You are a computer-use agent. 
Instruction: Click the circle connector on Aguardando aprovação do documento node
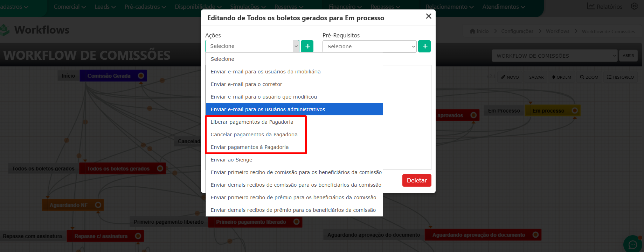[535, 235]
